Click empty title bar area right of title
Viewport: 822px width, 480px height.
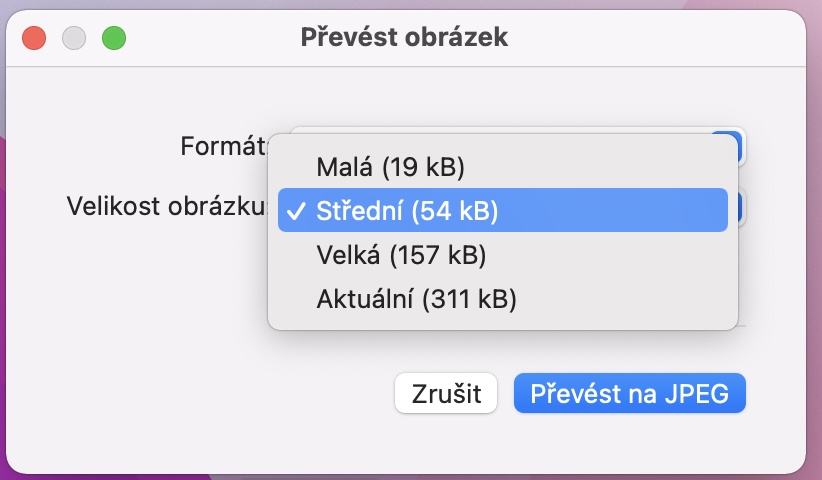point(660,38)
